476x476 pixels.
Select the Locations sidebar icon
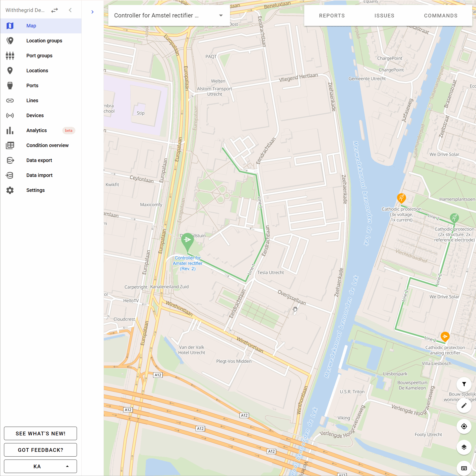10,71
